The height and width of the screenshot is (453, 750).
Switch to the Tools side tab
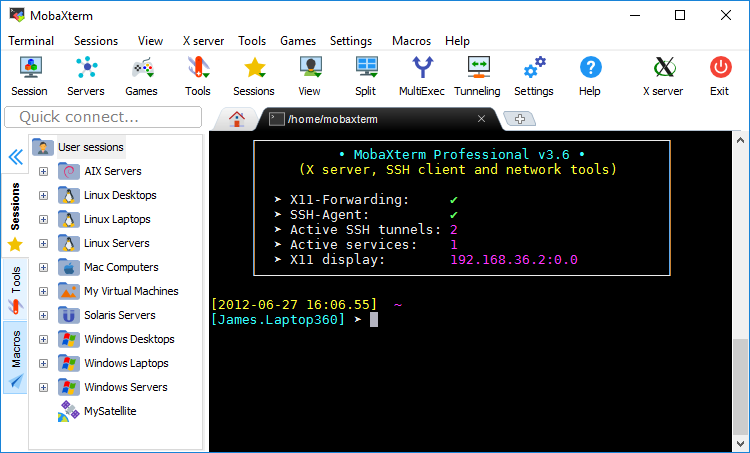click(x=15, y=289)
